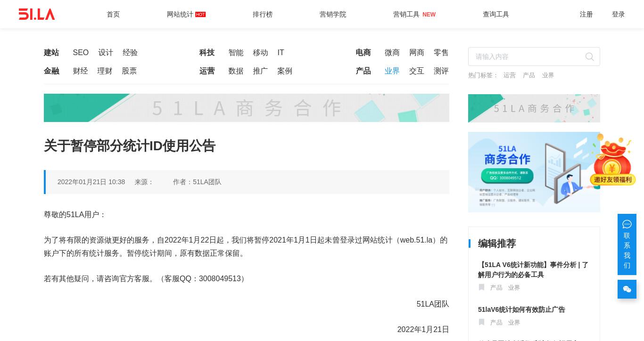Select the 运营 category heading
This screenshot has height=341, width=644.
point(207,71)
